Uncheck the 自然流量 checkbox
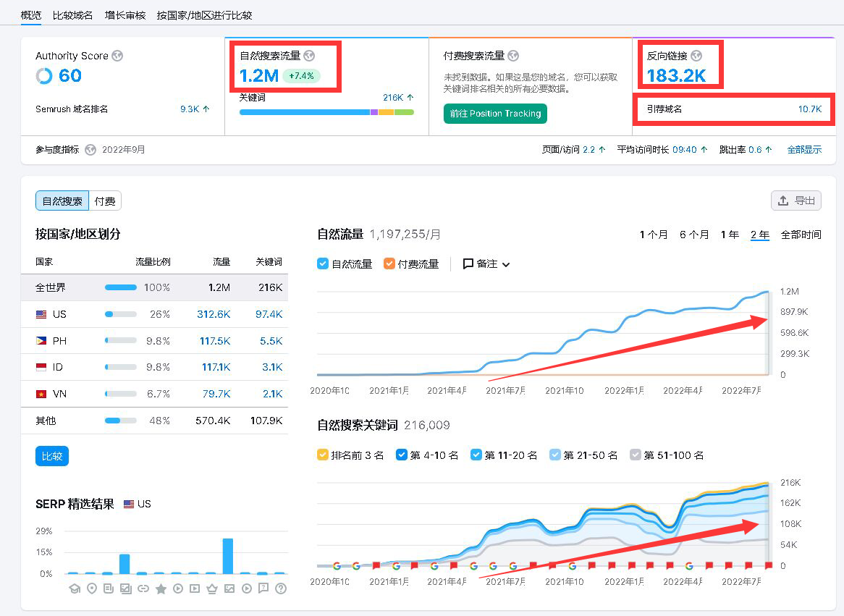The image size is (844, 616). tap(323, 264)
